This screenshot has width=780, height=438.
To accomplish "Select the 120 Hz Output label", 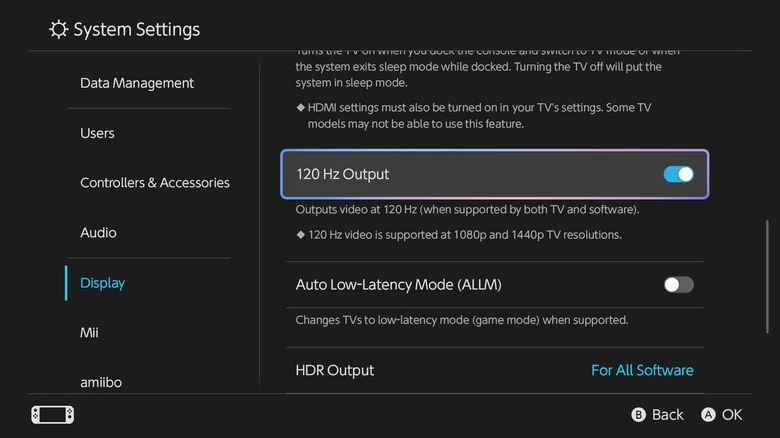I will [x=342, y=174].
